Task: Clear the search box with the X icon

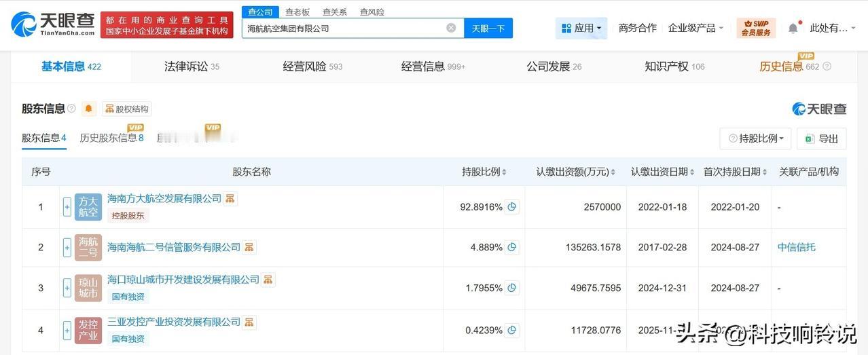Action: (451, 28)
